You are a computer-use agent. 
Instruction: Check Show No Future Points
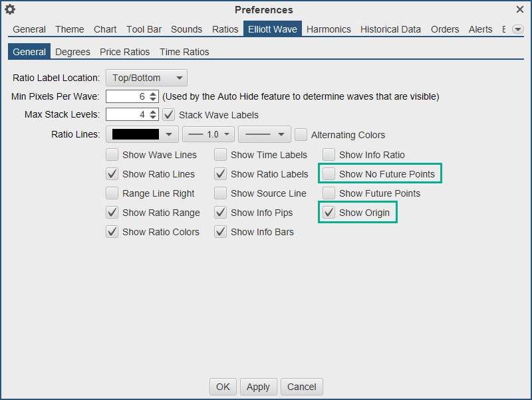pos(329,174)
